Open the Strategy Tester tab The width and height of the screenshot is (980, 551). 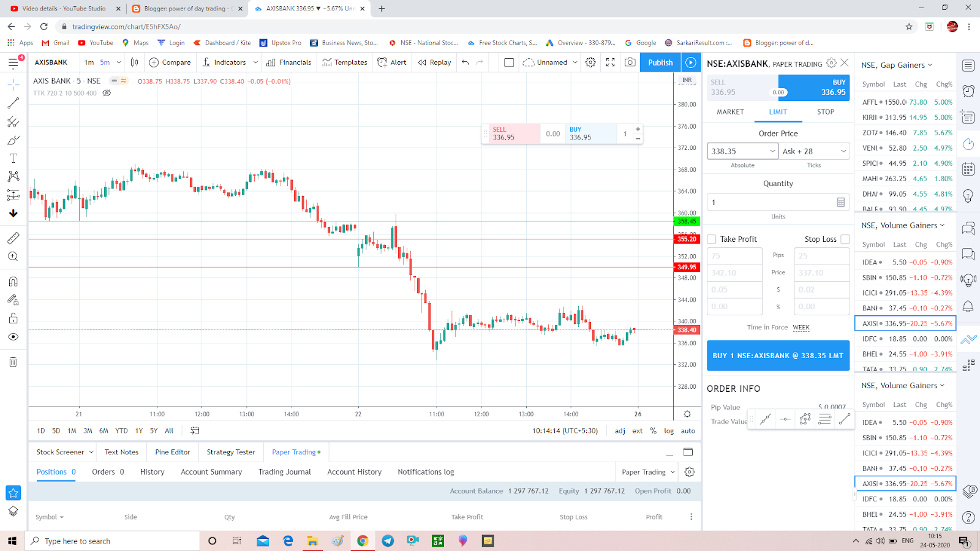(230, 452)
